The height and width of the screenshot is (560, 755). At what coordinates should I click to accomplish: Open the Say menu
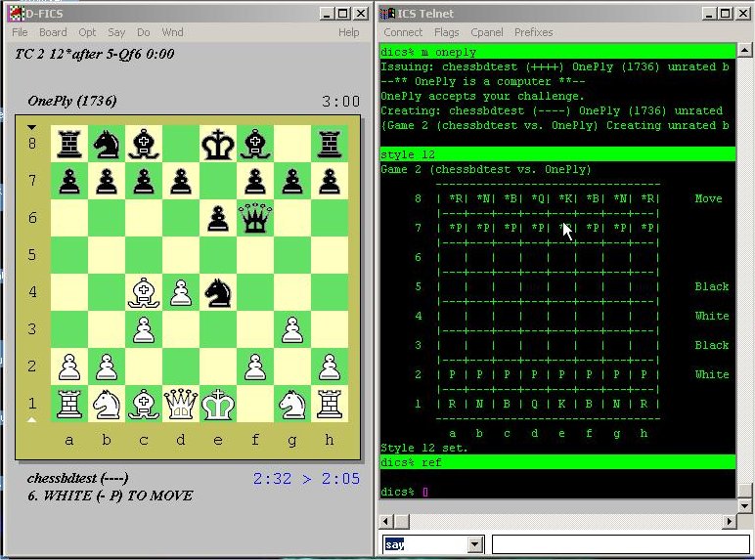click(x=116, y=32)
